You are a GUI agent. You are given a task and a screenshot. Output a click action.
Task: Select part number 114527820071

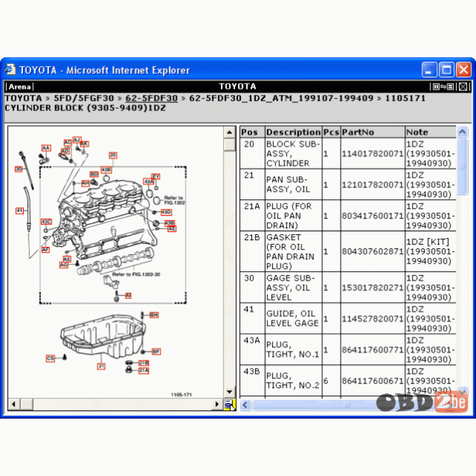(x=372, y=319)
